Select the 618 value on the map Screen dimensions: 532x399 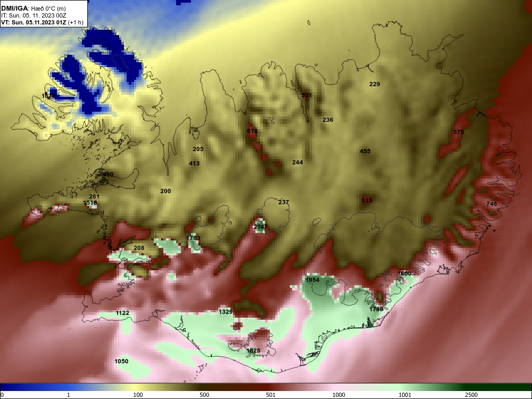252,131
